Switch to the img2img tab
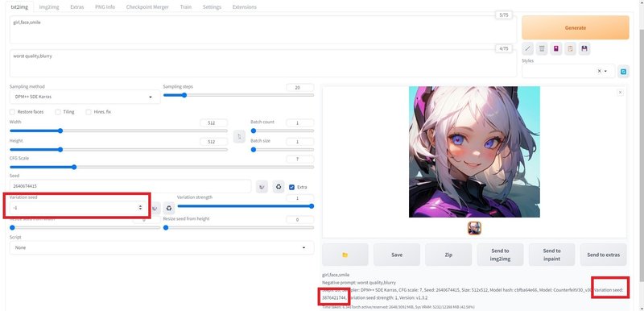The width and height of the screenshot is (644, 311). [x=49, y=7]
